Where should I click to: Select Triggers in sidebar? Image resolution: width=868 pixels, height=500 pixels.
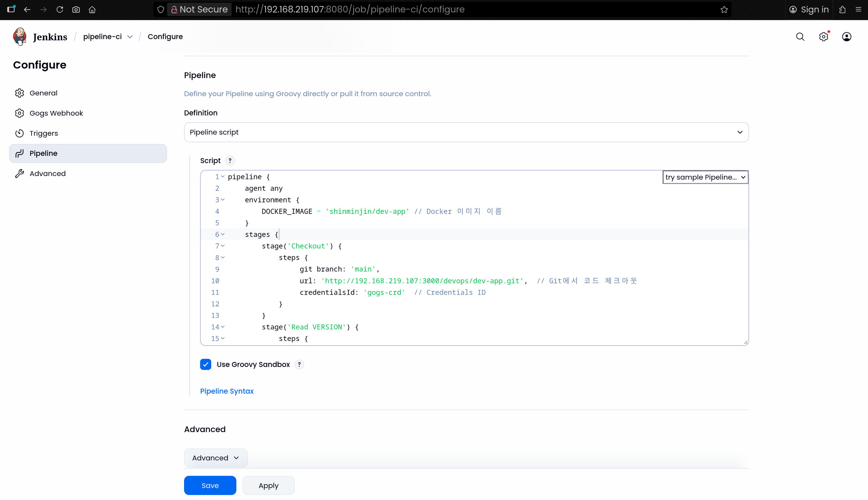(43, 133)
